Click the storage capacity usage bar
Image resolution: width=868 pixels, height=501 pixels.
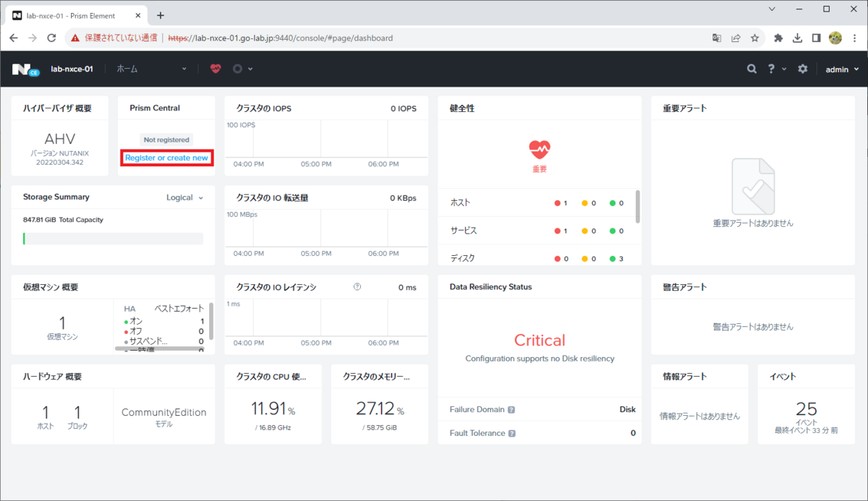pos(113,239)
